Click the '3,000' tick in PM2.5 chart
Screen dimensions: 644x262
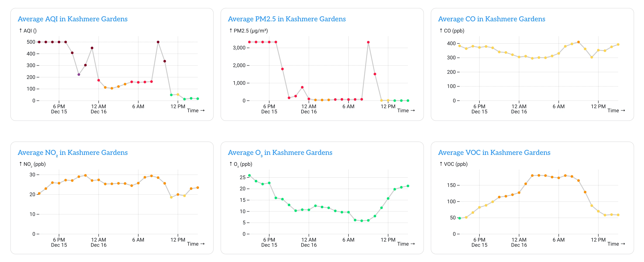[239, 48]
